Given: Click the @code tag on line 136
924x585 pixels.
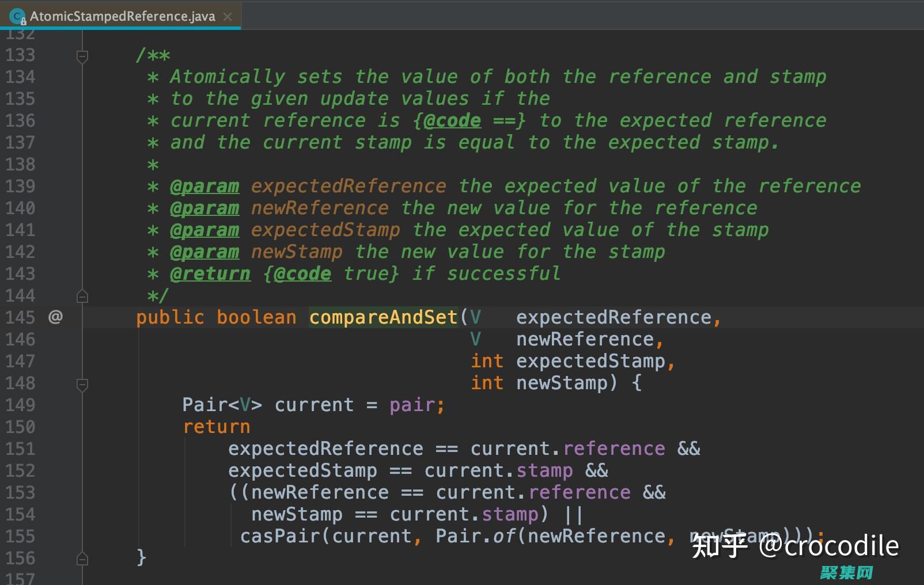Looking at the screenshot, I should point(452,120).
